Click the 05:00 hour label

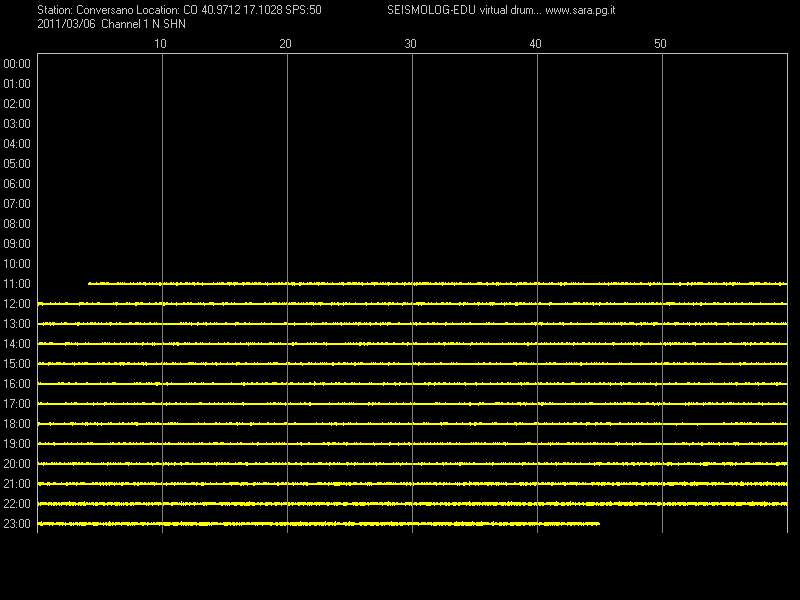(x=17, y=164)
